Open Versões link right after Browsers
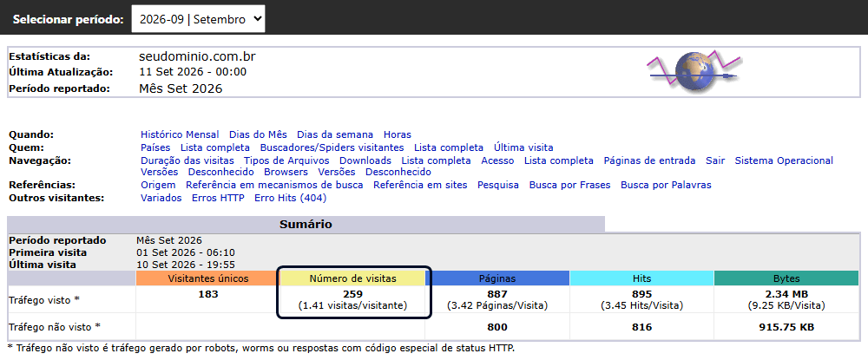The width and height of the screenshot is (868, 360). pos(337,172)
